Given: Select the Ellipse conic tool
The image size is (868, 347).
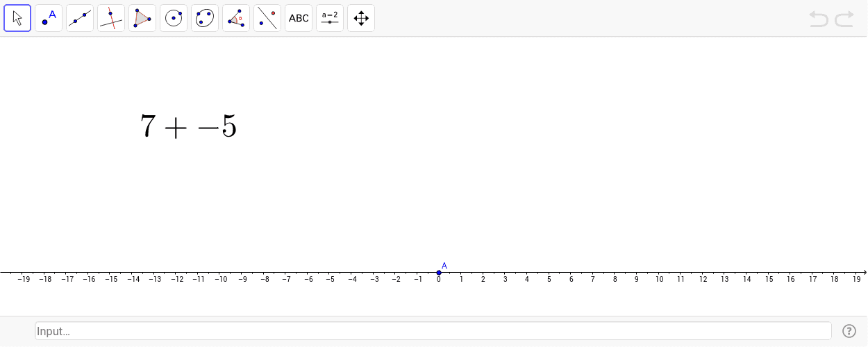Looking at the screenshot, I should [205, 18].
